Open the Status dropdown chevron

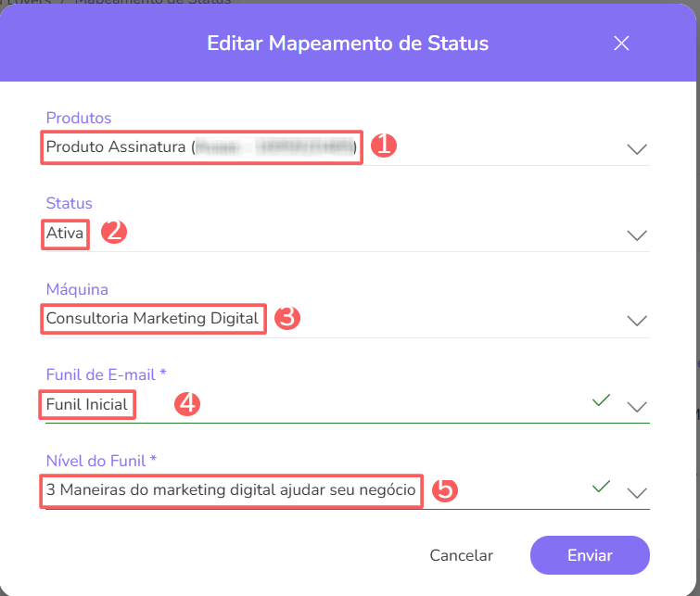tap(636, 235)
